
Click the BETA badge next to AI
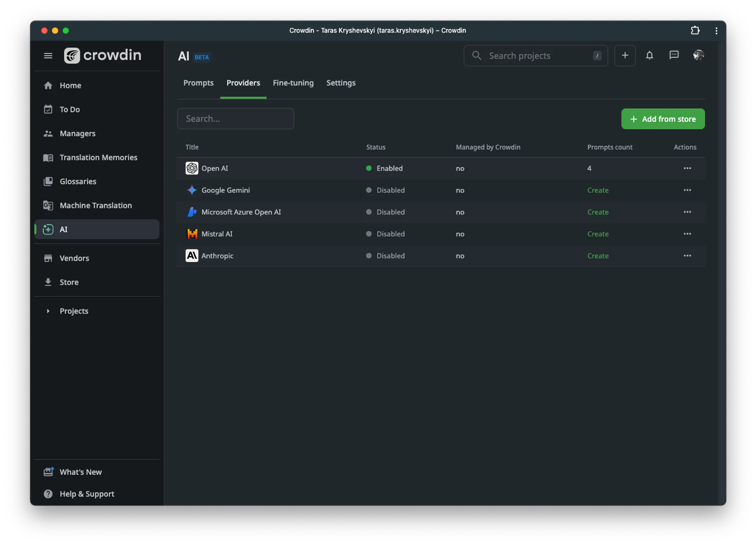[202, 57]
